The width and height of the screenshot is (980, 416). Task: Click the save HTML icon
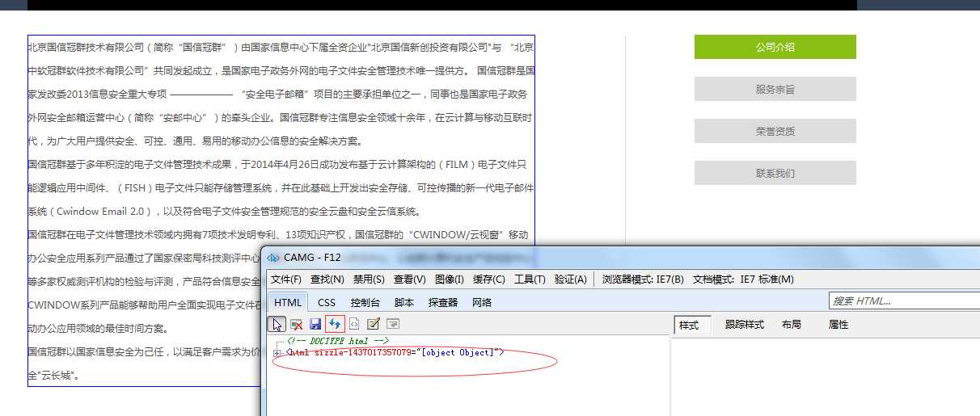coord(315,324)
